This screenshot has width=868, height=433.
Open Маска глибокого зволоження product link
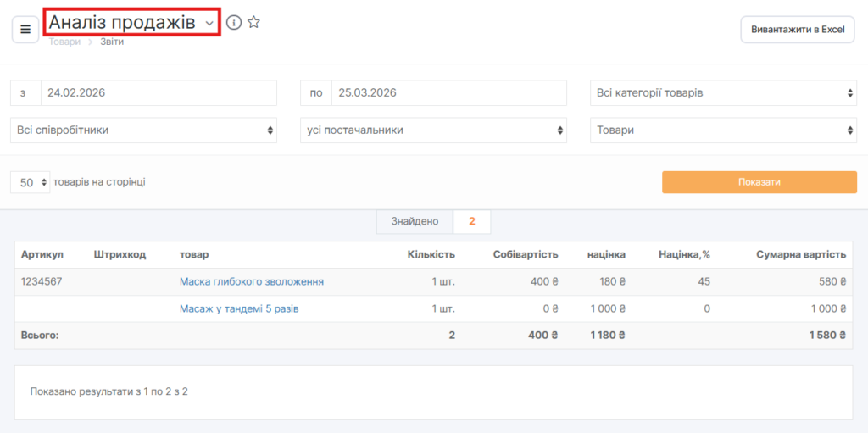coord(251,281)
